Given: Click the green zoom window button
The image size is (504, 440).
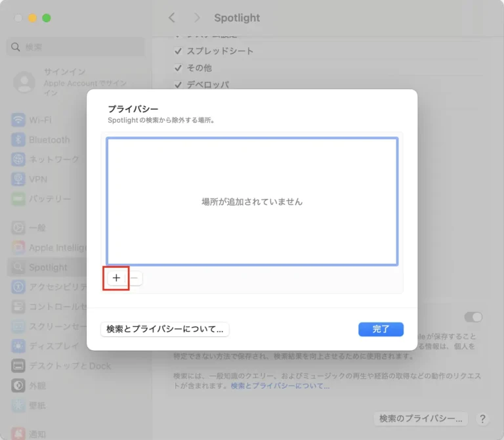Looking at the screenshot, I should point(47,18).
